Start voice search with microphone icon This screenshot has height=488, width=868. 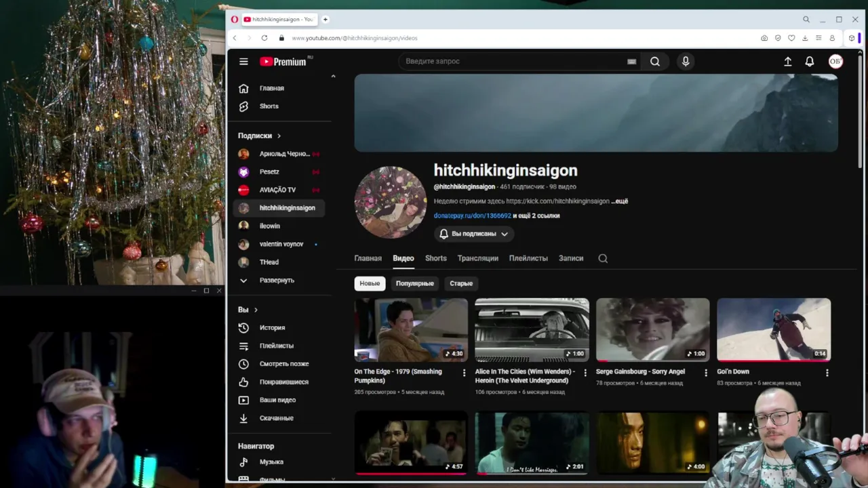coord(686,62)
